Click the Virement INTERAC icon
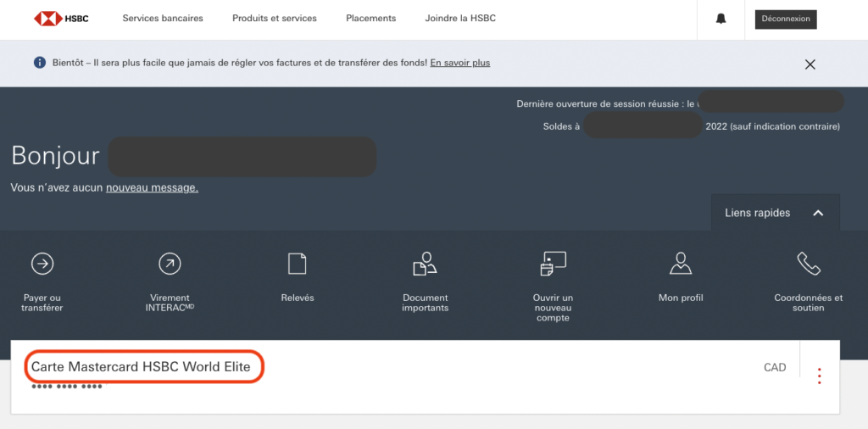This screenshot has height=429, width=868. pos(170,264)
